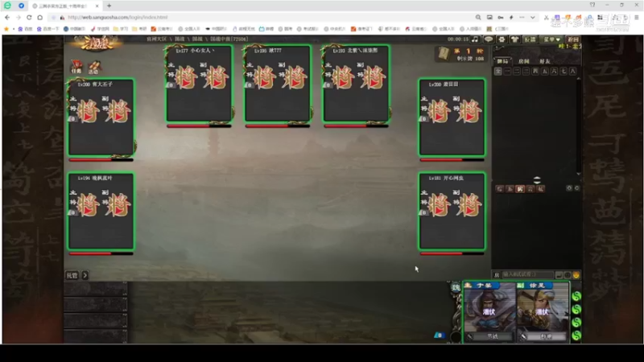Expand the arrow next to 托管
Image resolution: width=644 pixels, height=362 pixels.
click(x=85, y=275)
